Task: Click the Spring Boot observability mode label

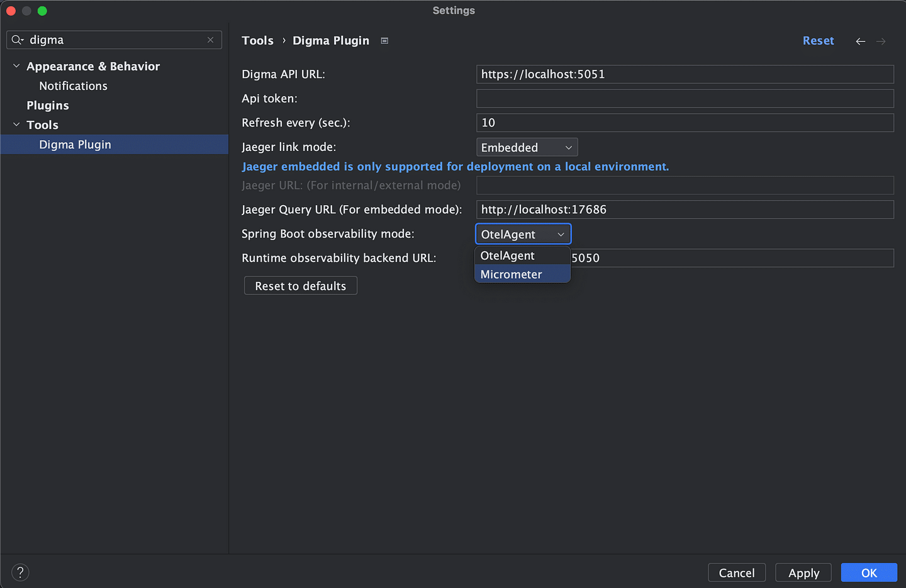Action: coord(328,234)
